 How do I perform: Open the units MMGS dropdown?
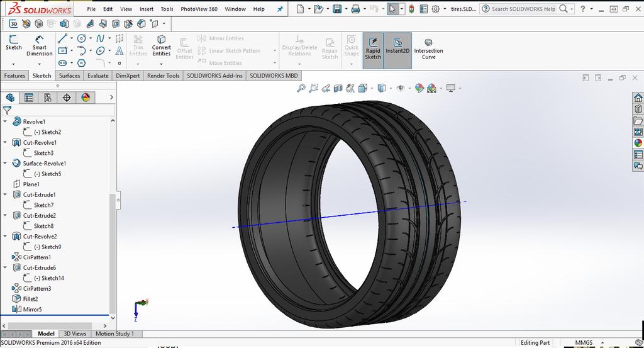[x=602, y=342]
